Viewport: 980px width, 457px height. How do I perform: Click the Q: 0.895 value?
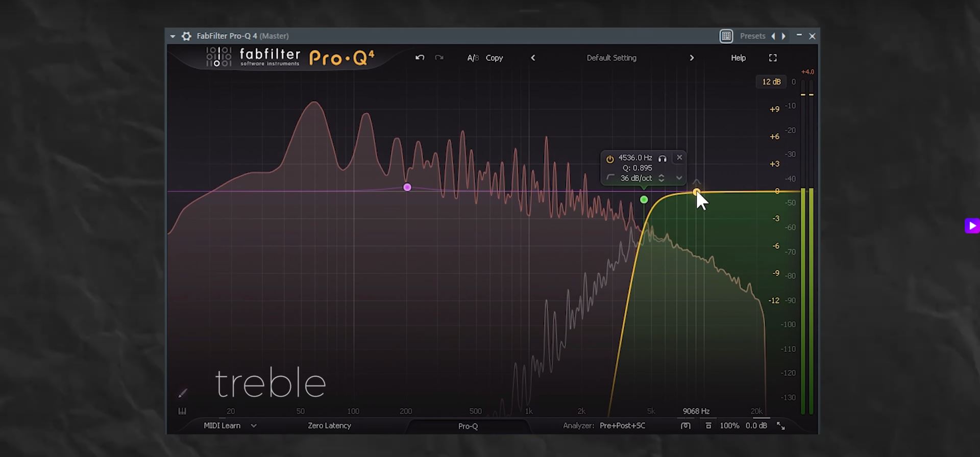click(x=637, y=168)
